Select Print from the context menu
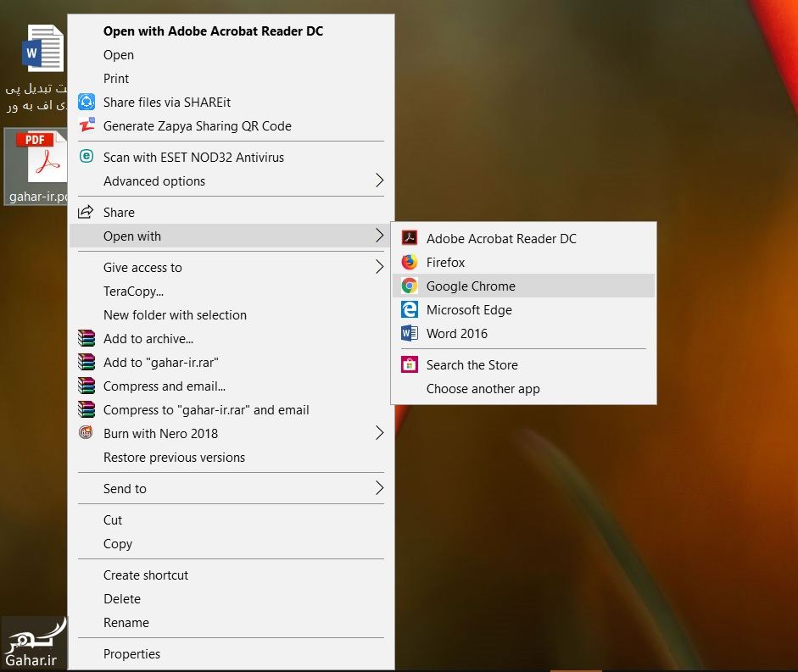This screenshot has height=672, width=798. click(231, 78)
